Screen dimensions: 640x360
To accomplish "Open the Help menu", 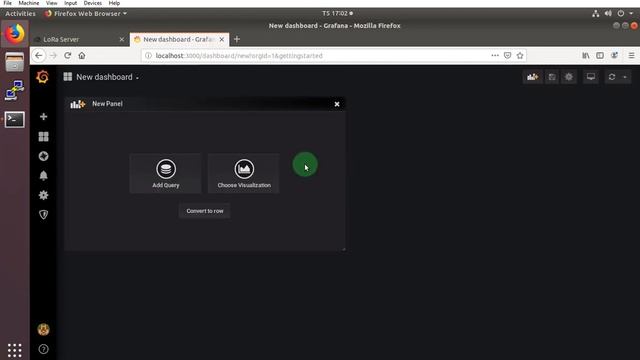I will [114, 3].
